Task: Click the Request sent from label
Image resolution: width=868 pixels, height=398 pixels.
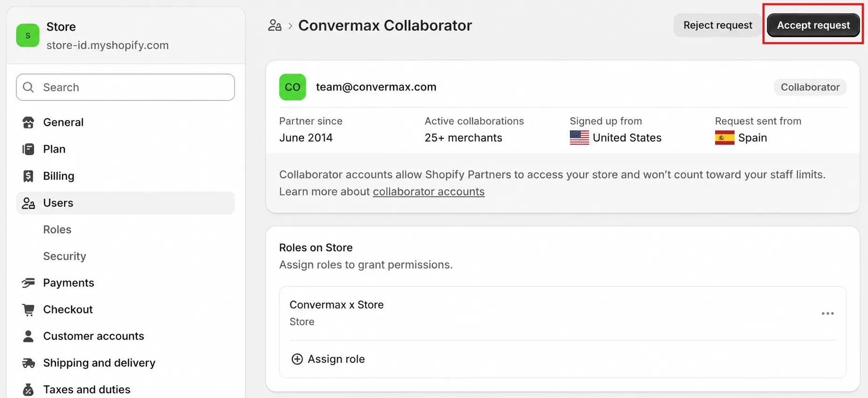Action: tap(758, 121)
